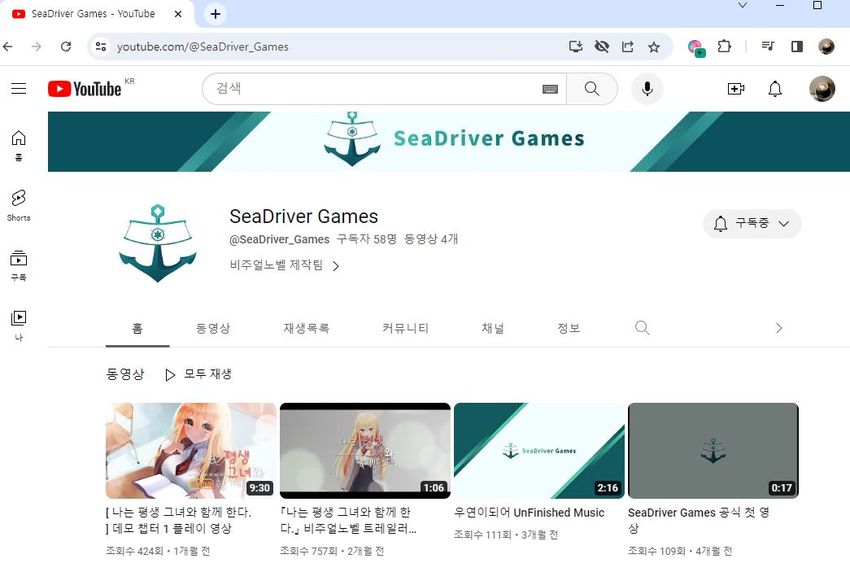
Task: Switch to the 커뮤니티 tab
Action: pyautogui.click(x=405, y=328)
